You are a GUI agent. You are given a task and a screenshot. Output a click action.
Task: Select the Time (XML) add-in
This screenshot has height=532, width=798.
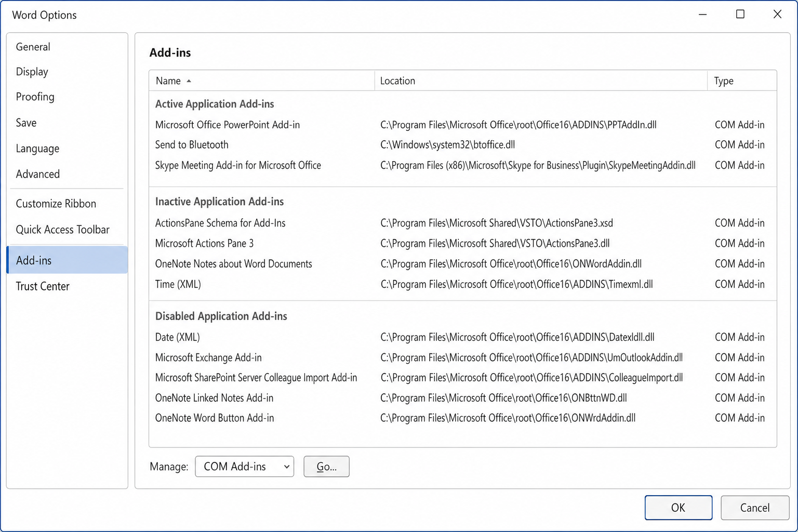(462, 284)
